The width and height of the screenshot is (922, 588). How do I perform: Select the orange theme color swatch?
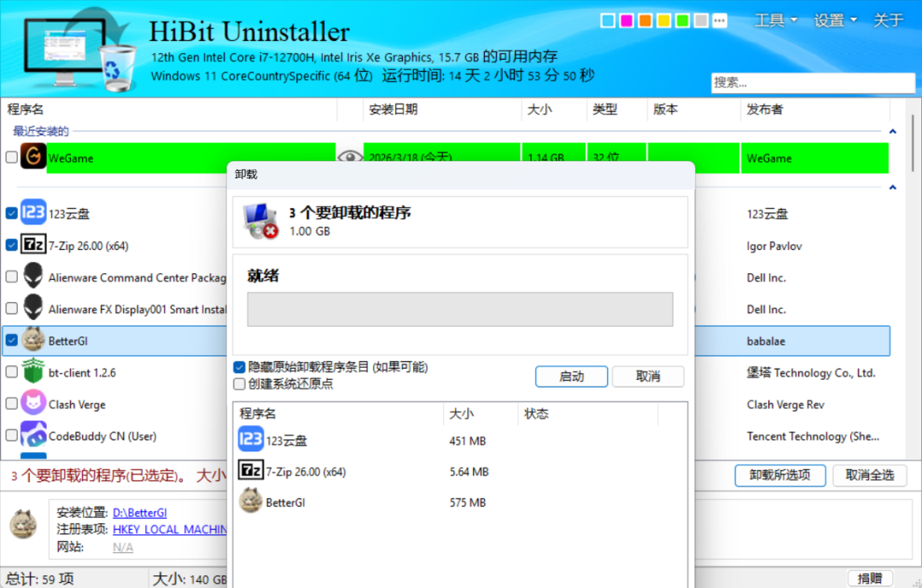tap(645, 20)
